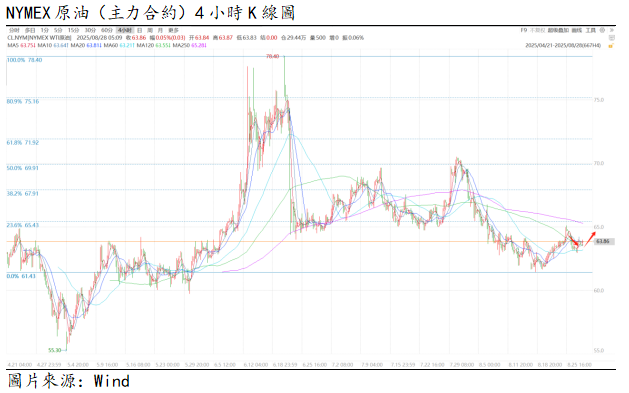Select the 30分 period tab
The width and height of the screenshot is (629, 393).
(90, 30)
